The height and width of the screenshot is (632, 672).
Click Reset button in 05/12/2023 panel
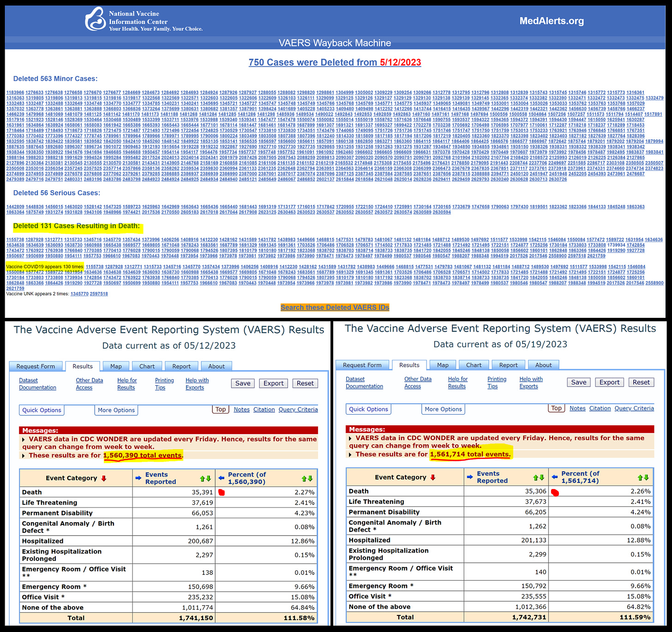pyautogui.click(x=305, y=383)
